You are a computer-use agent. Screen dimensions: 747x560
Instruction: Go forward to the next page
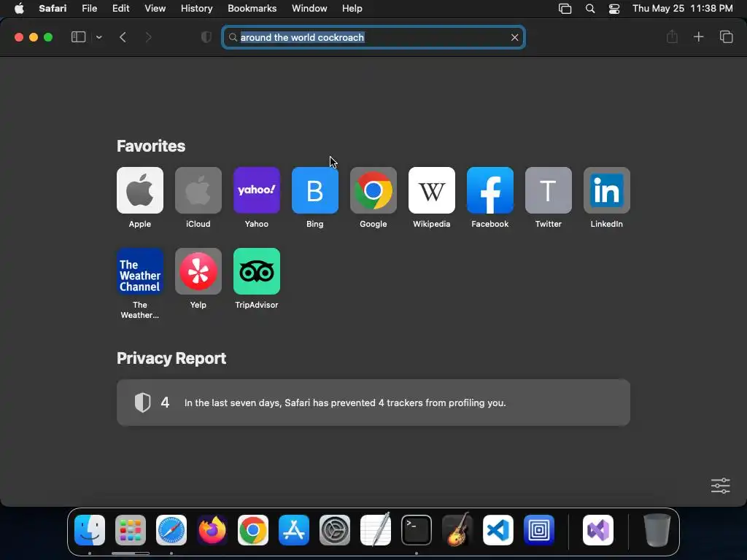[148, 37]
